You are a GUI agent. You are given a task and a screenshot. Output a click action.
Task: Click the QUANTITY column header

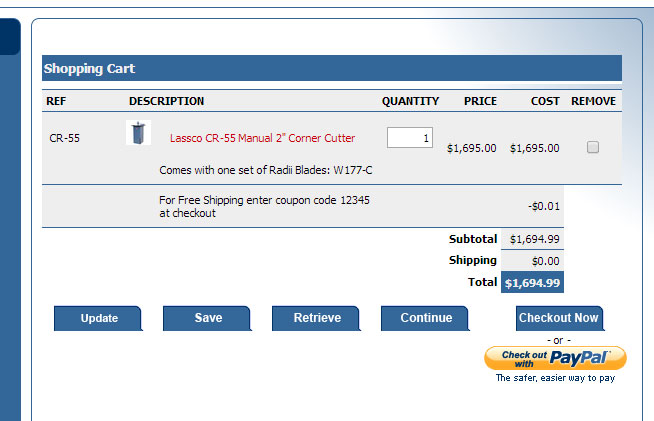(410, 101)
